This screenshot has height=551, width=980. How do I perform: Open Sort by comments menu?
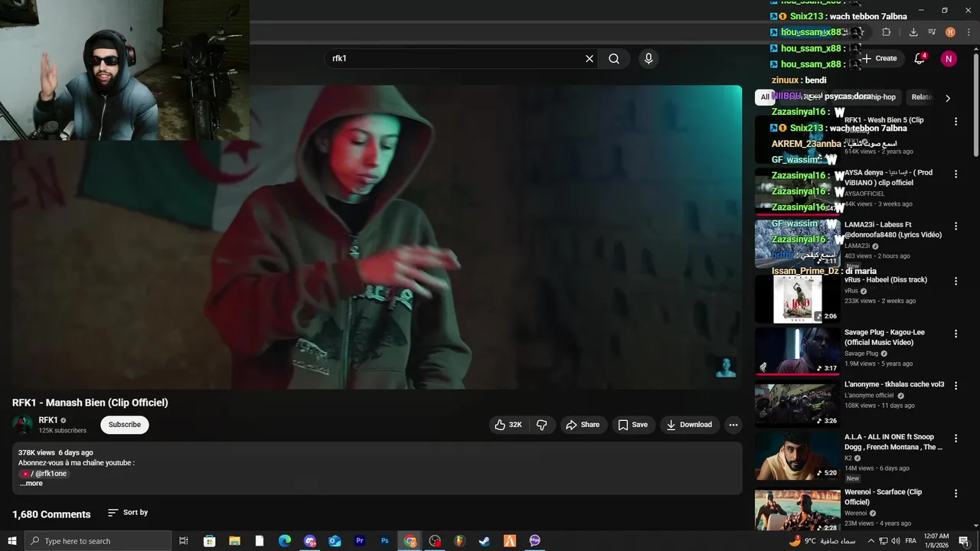128,512
